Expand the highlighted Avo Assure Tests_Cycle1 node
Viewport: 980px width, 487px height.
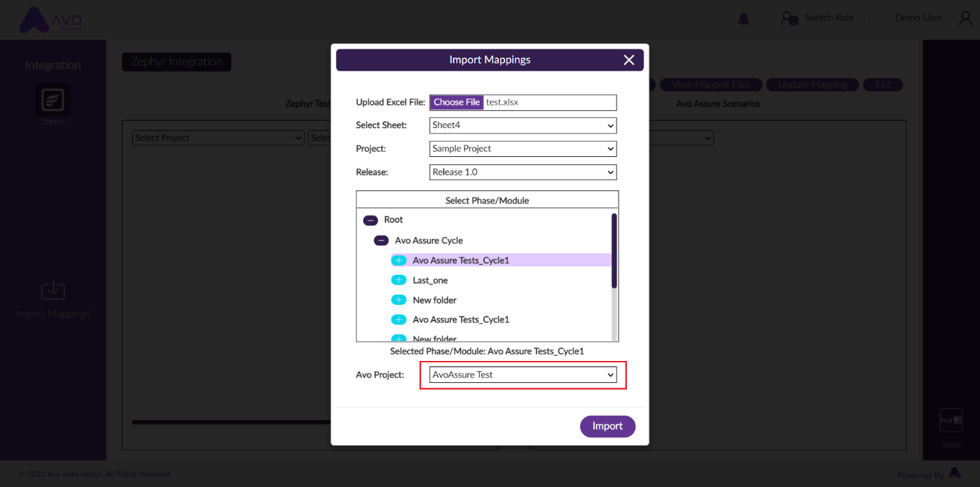tap(398, 260)
